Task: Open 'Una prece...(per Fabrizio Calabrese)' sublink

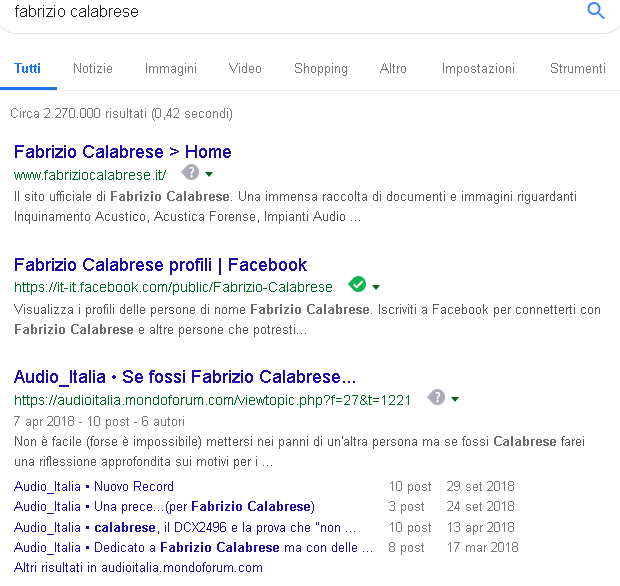Action: [x=164, y=507]
